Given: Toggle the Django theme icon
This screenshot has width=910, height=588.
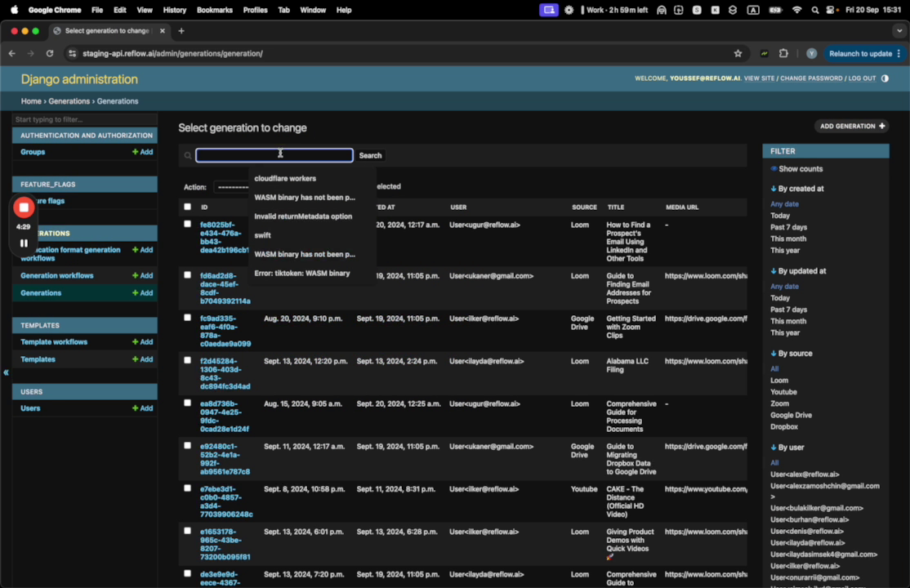Looking at the screenshot, I should [885, 78].
